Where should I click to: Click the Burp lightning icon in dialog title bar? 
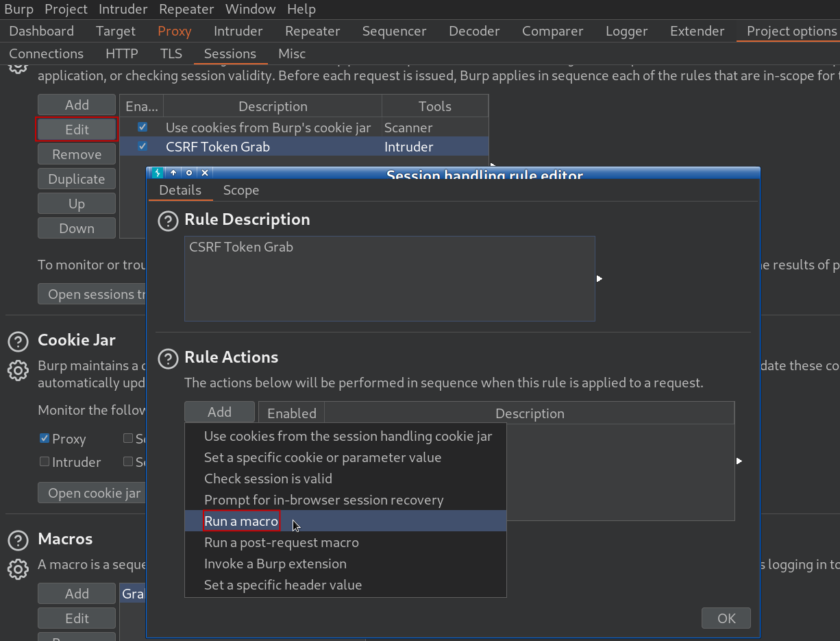tap(158, 173)
